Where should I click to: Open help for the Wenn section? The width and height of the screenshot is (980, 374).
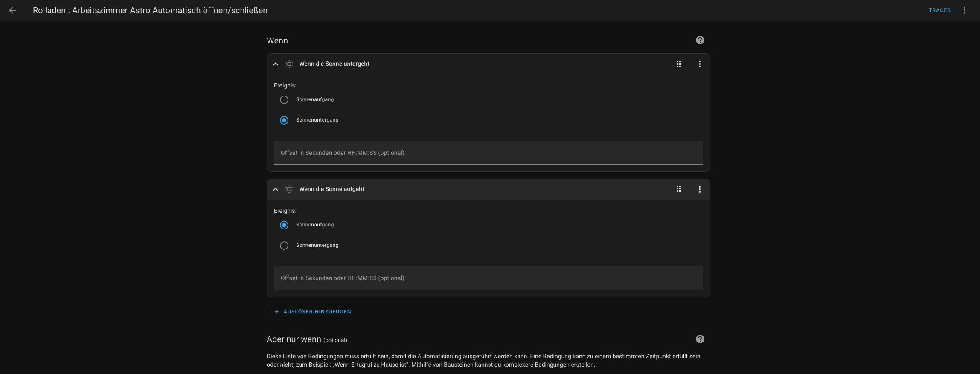tap(700, 40)
